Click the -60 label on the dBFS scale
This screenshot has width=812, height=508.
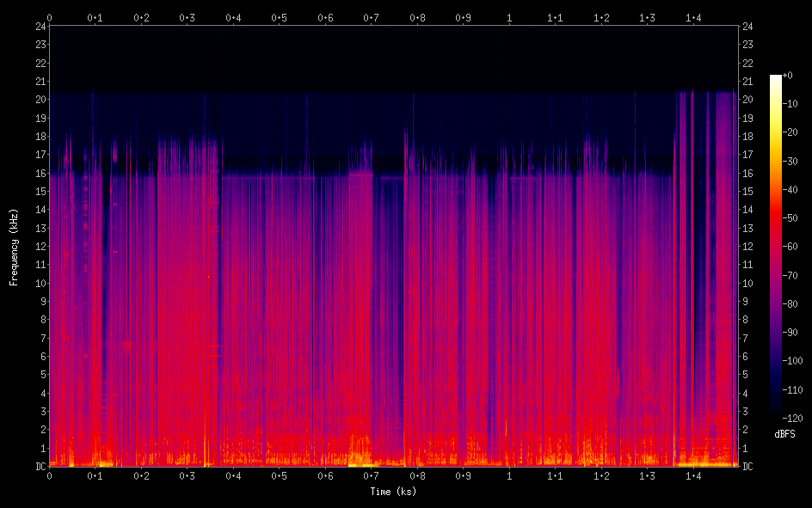(796, 247)
